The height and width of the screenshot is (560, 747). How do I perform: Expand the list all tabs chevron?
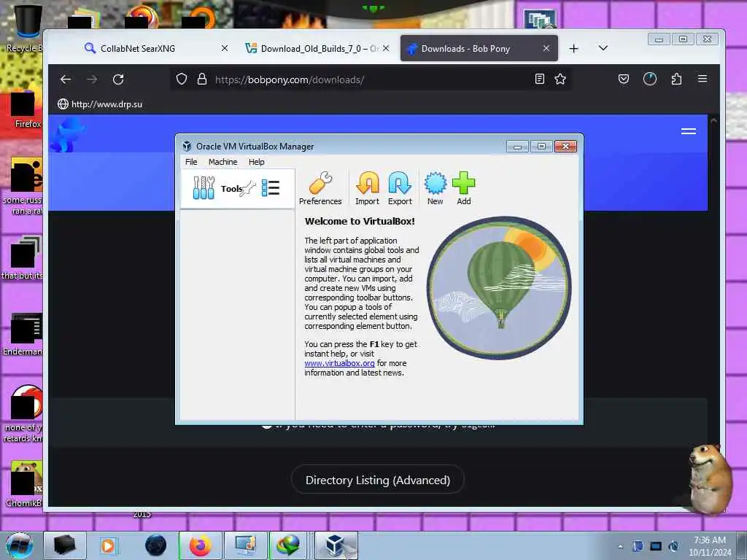click(603, 48)
